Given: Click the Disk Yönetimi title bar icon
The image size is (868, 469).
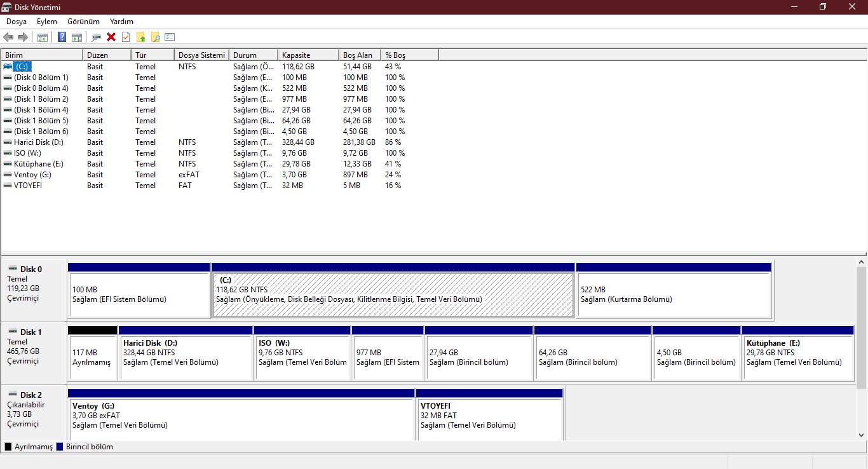Looking at the screenshot, I should coord(6,7).
